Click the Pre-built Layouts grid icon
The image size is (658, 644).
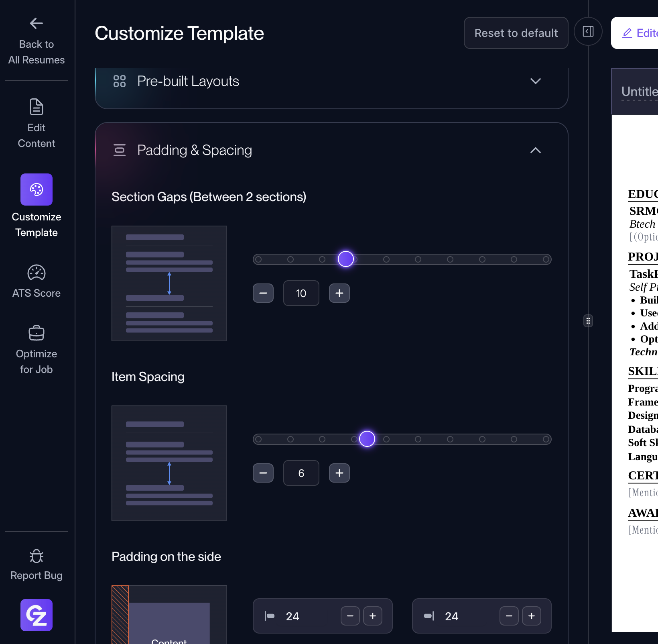(x=120, y=81)
